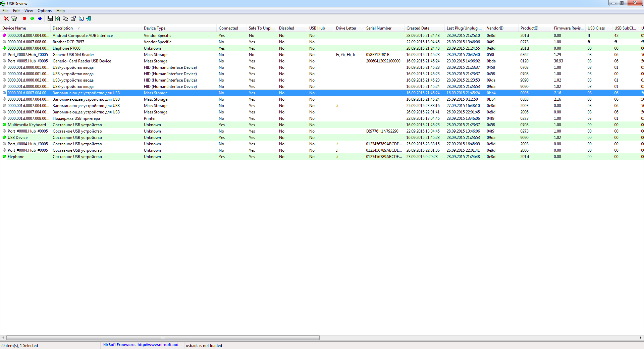This screenshot has width=644, height=349.
Task: Click the recycle bin uninstall devices icon
Action: [x=14, y=19]
